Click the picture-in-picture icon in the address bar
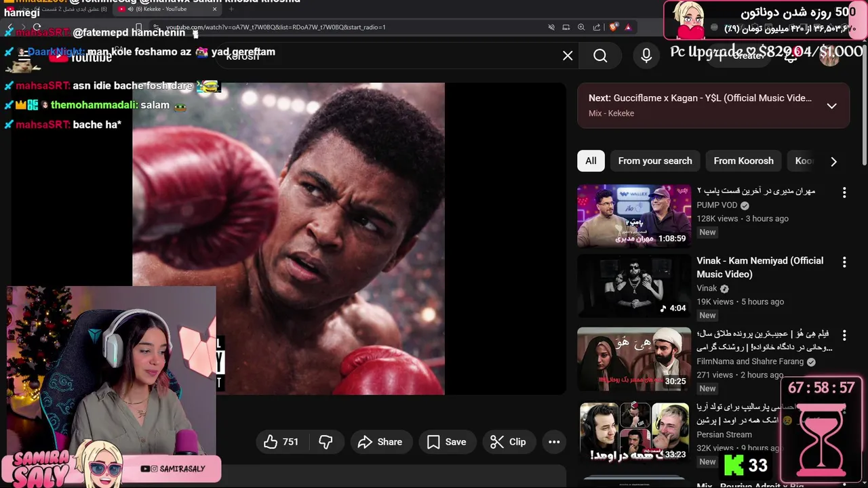This screenshot has width=868, height=488. pyautogui.click(x=566, y=27)
